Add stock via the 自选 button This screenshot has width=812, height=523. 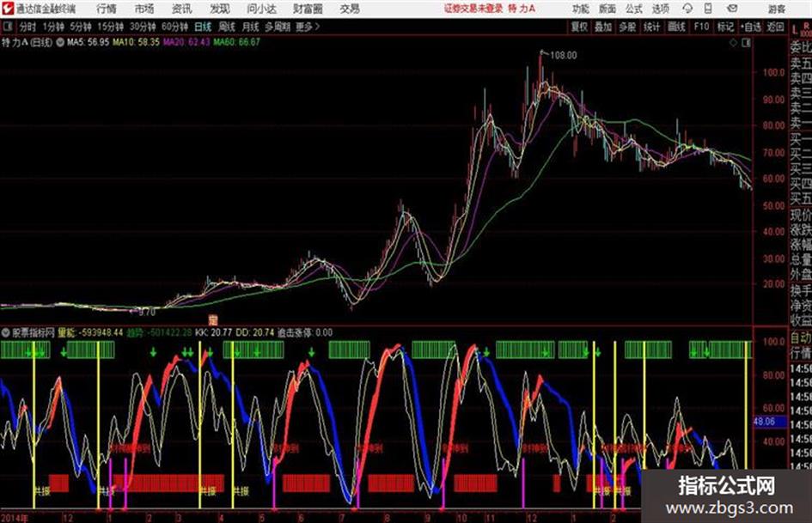pos(750,27)
